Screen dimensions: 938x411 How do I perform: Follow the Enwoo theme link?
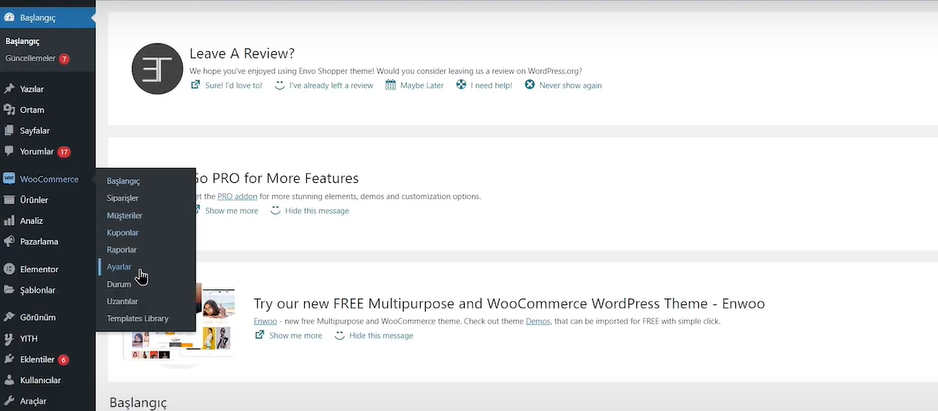click(x=265, y=321)
